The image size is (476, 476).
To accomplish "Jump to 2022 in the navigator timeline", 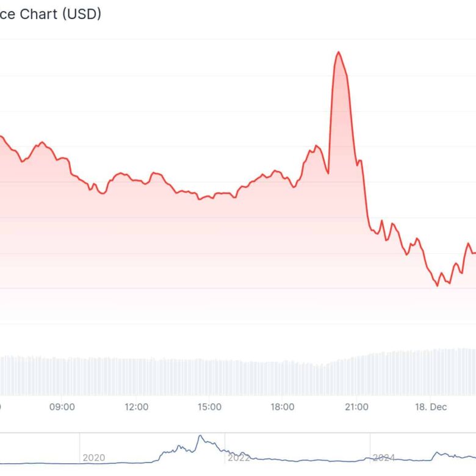I will click(239, 457).
